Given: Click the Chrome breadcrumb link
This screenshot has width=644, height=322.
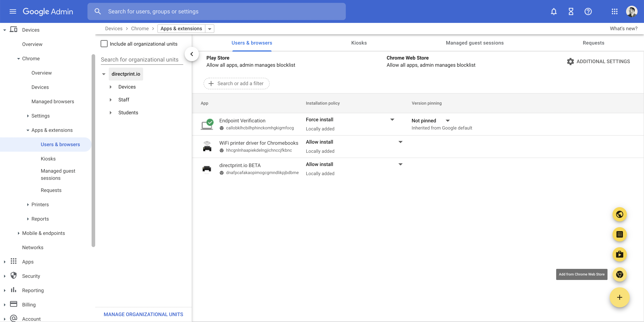Looking at the screenshot, I should (140, 28).
